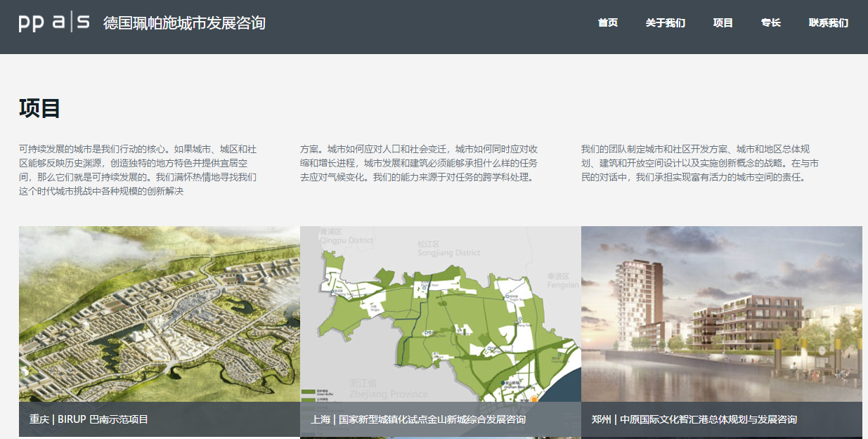
Task: Go to the 首页 menu item
Action: [x=607, y=22]
